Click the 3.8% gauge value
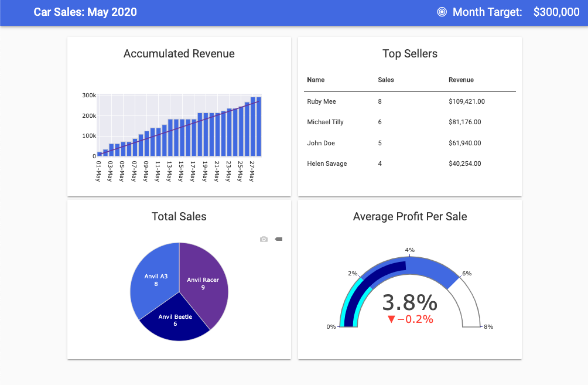588x385 pixels. 409,302
